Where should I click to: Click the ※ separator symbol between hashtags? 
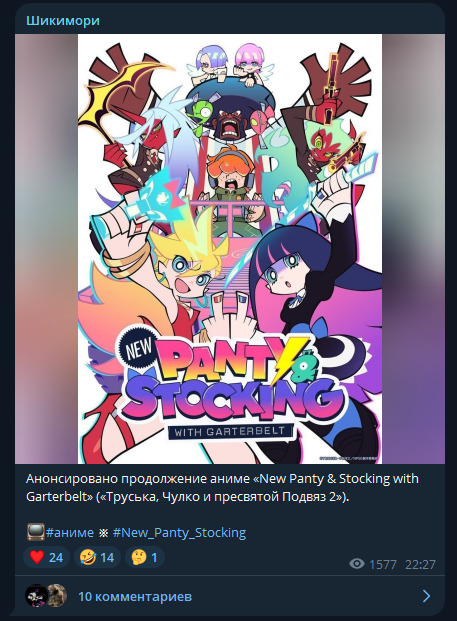tap(103, 533)
